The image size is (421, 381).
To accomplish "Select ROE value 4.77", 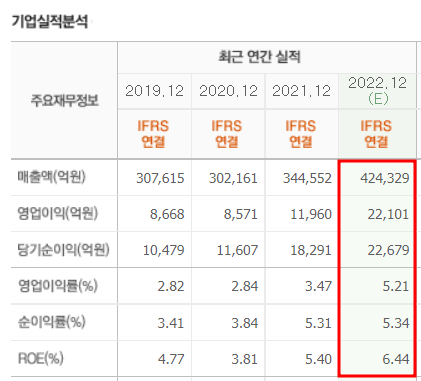I will pyautogui.click(x=171, y=359).
